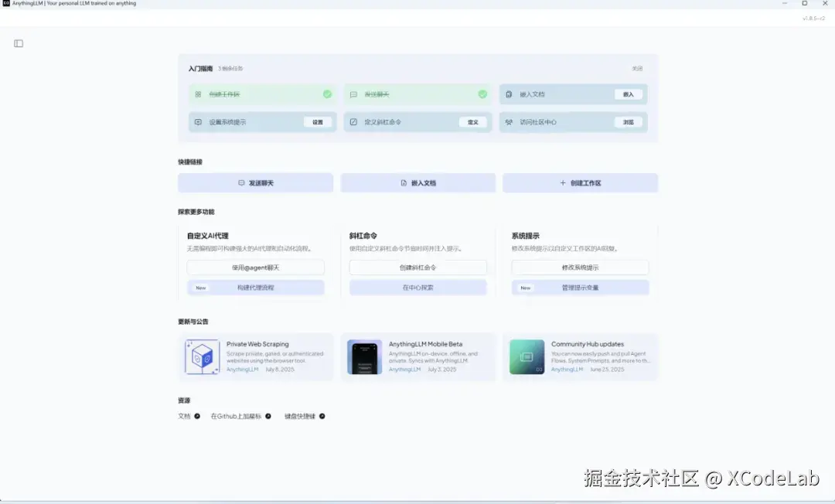835x504 pixels.
Task: Click the slash icon beside 定义斜杠命令
Action: coord(352,121)
